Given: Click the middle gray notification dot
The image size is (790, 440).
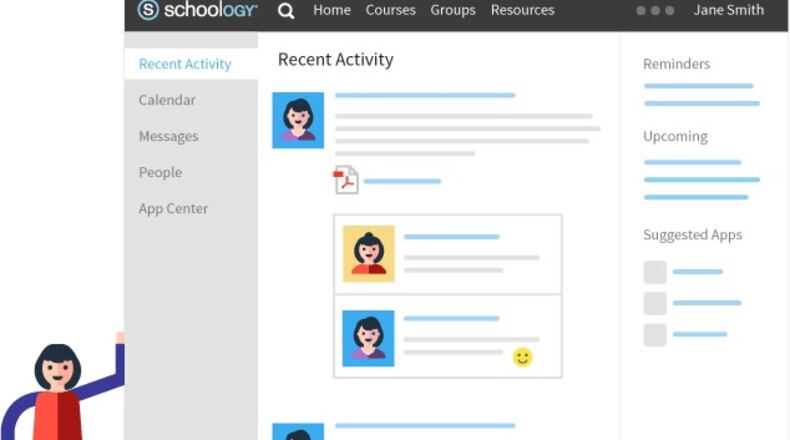Looking at the screenshot, I should (655, 11).
